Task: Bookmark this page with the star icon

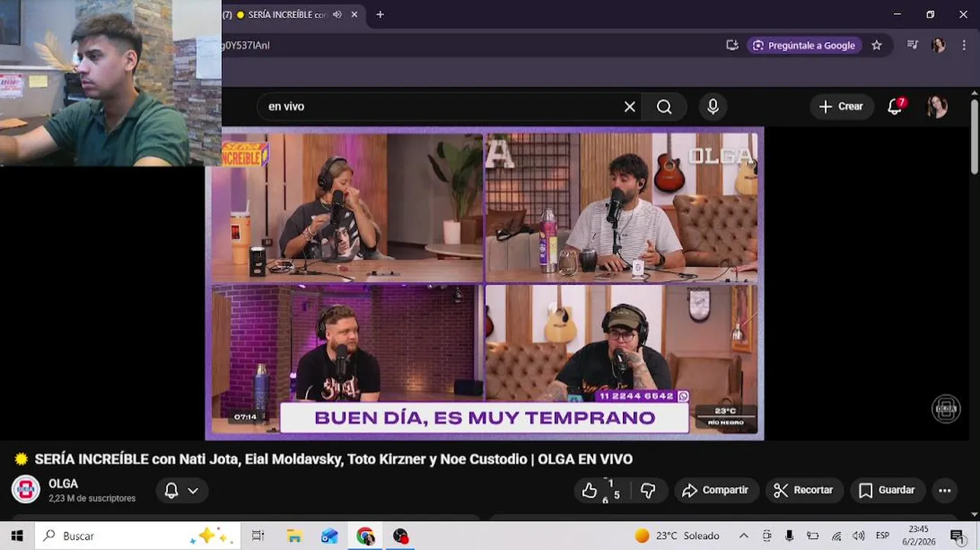Action: tap(877, 45)
